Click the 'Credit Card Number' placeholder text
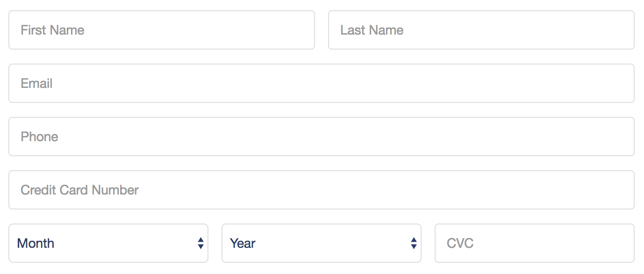 click(x=80, y=190)
